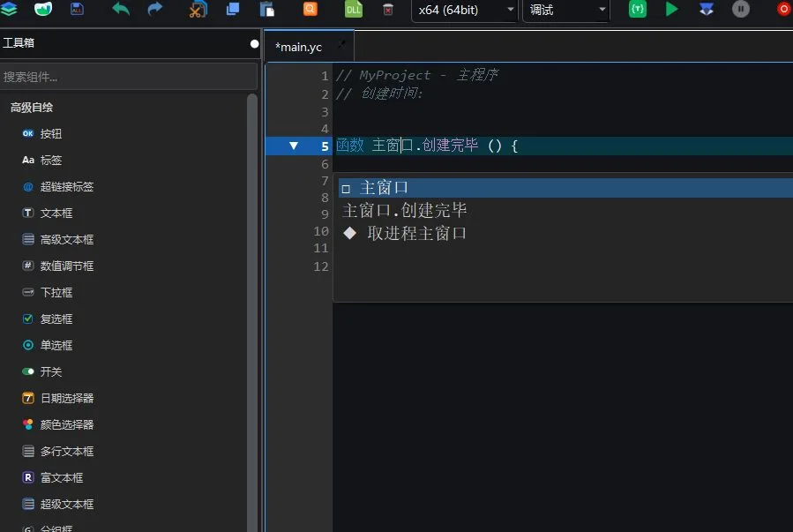Stop execution with the red stop icon
793x532 pixels.
pos(784,9)
